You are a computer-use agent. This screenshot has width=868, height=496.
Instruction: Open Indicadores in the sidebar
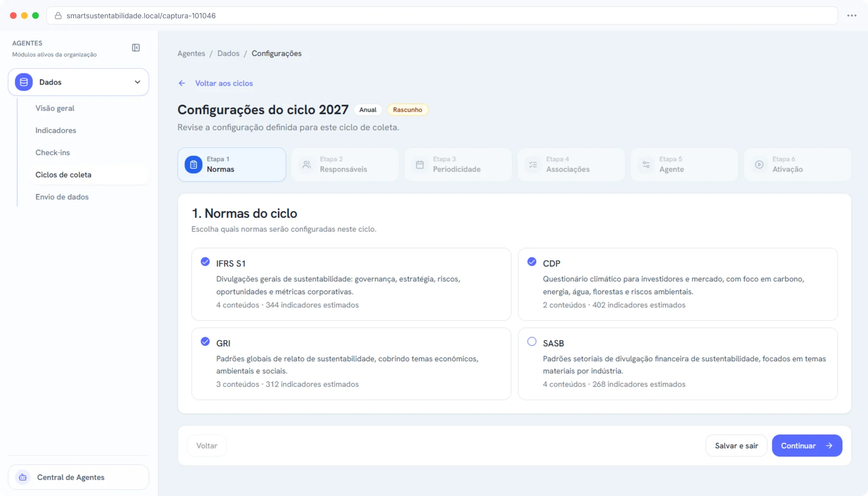[x=55, y=130]
